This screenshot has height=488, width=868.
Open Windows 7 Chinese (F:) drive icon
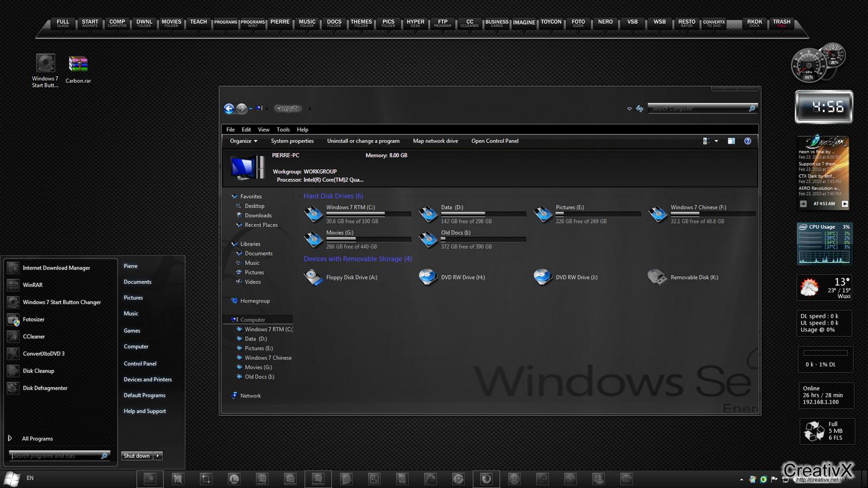pyautogui.click(x=658, y=215)
